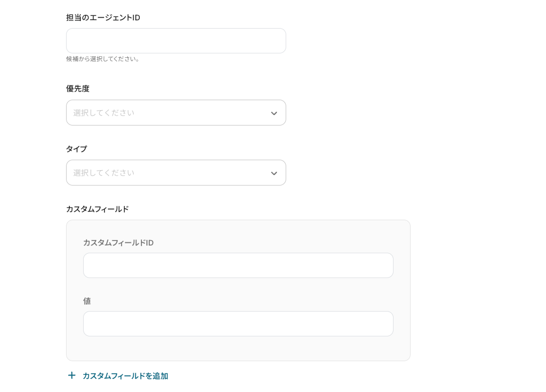The height and width of the screenshot is (392, 546).
Task: Click the 優先度 field label
Action: [78, 89]
